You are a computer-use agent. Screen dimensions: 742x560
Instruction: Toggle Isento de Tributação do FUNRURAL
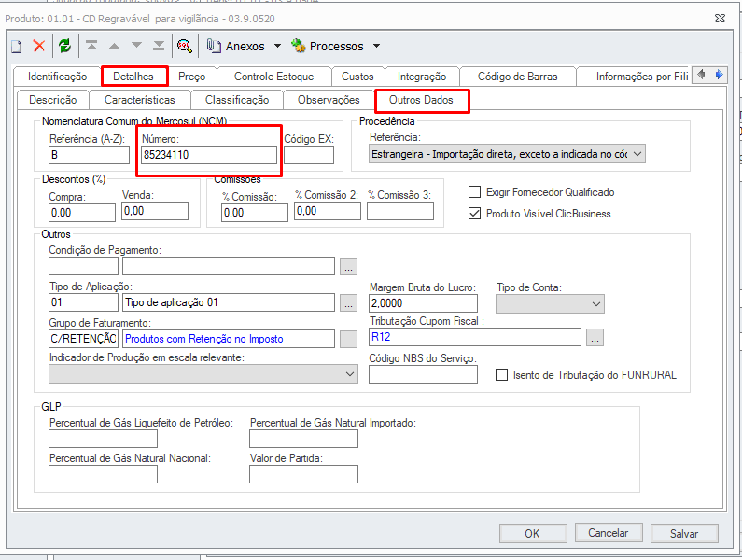tap(501, 375)
